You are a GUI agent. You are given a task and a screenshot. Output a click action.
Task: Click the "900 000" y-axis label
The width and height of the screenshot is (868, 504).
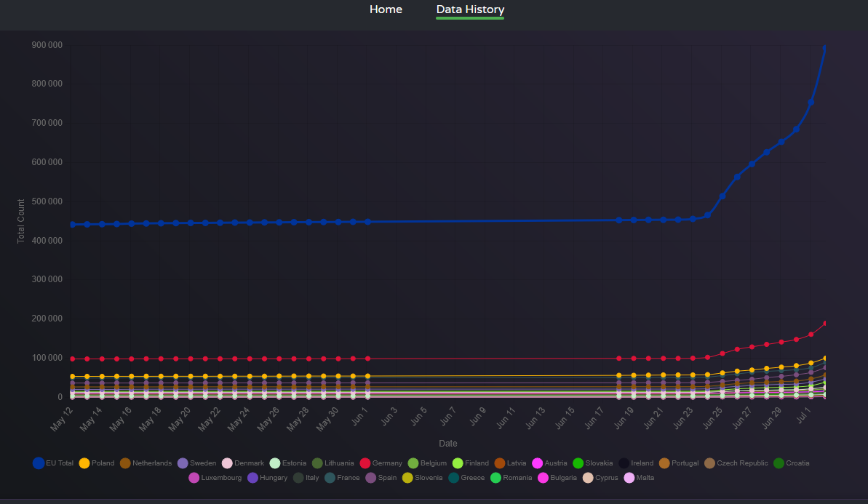pos(47,45)
